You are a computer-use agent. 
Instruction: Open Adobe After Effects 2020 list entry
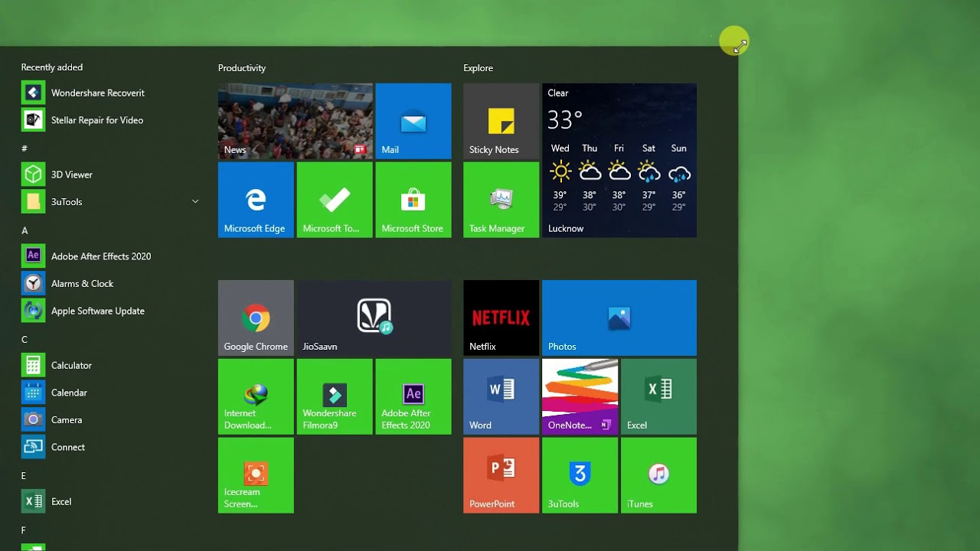[x=111, y=256]
